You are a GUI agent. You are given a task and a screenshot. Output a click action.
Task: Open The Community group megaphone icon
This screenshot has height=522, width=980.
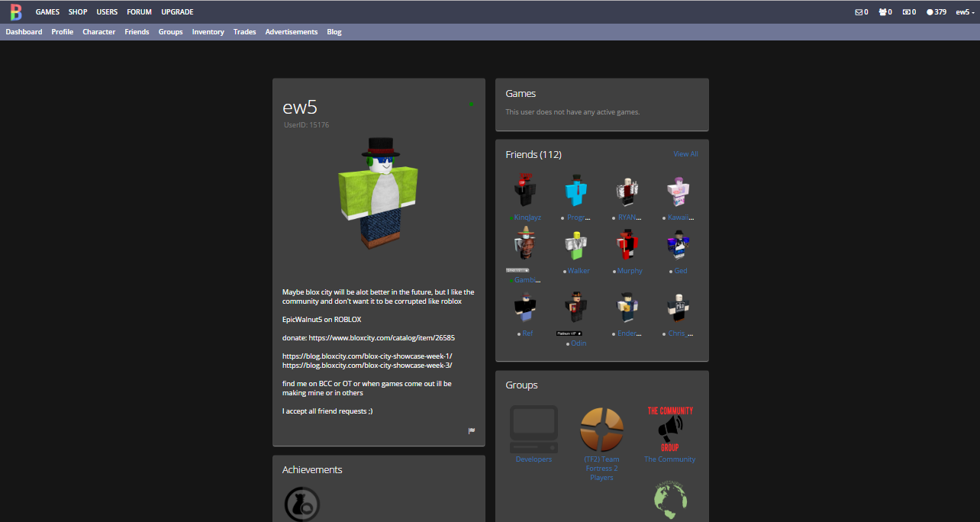(x=670, y=429)
